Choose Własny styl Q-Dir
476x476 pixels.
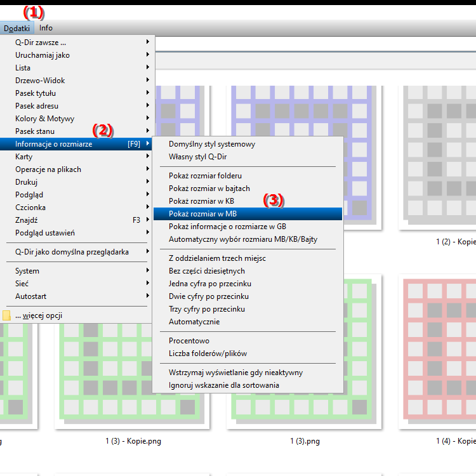(x=248, y=157)
